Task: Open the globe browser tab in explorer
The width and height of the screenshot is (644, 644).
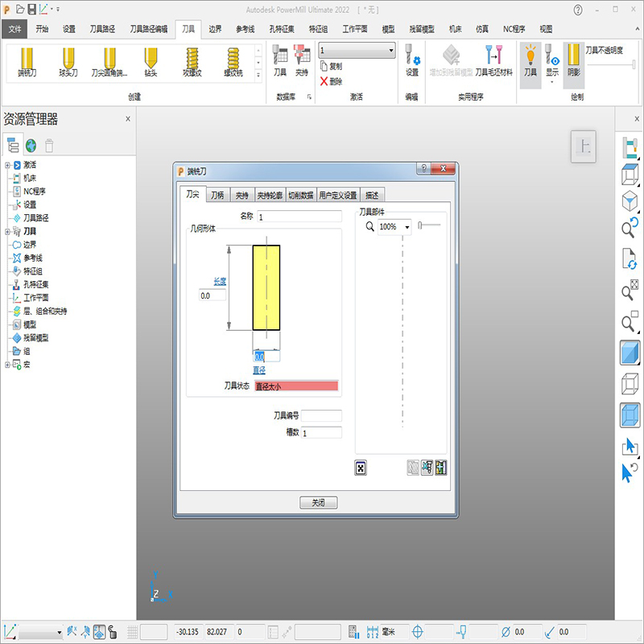Action: tap(31, 146)
